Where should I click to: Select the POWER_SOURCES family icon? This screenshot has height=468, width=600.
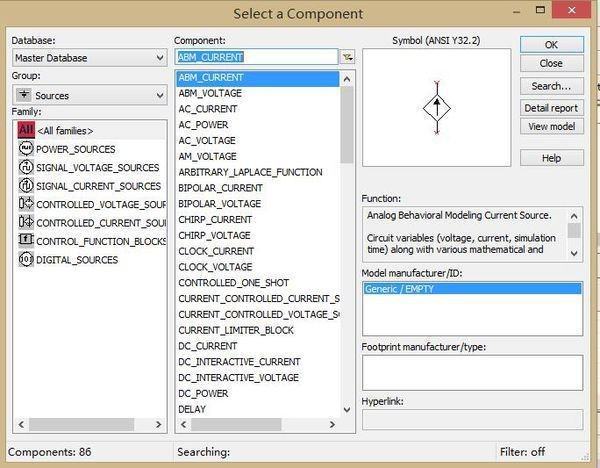pos(26,148)
